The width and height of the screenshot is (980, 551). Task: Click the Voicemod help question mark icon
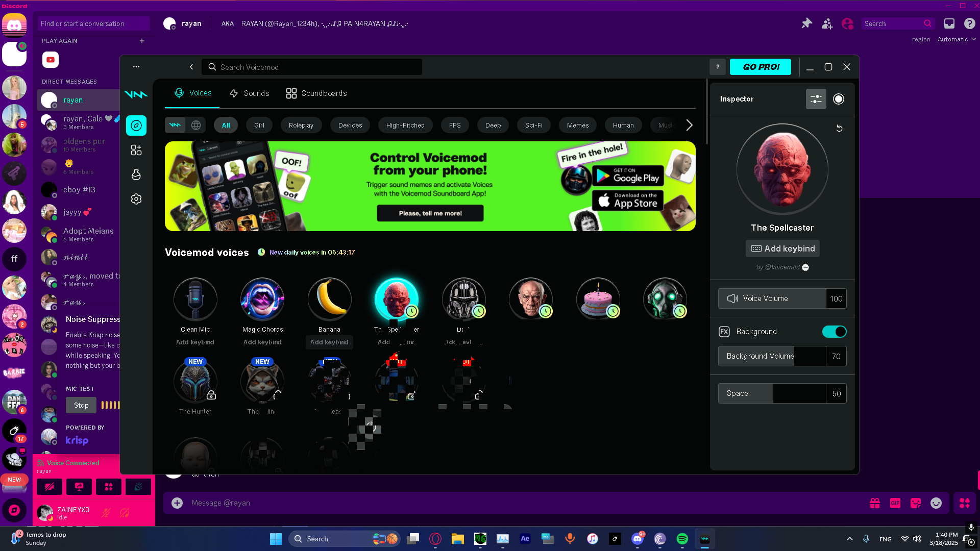(x=717, y=67)
